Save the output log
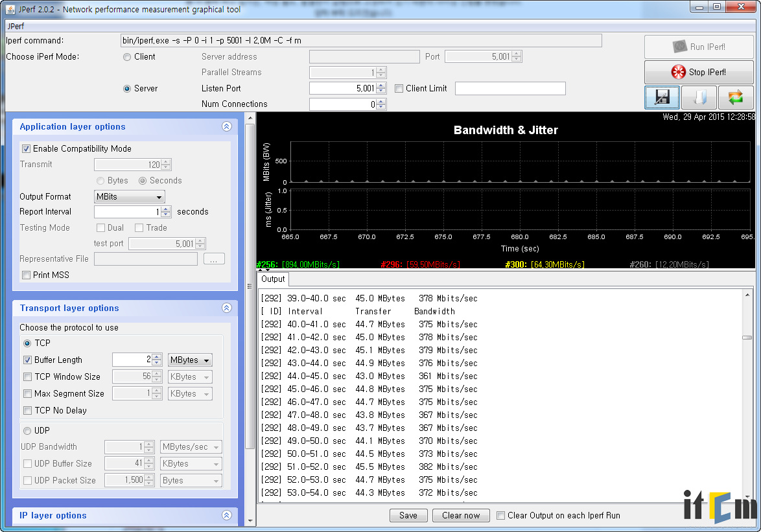The width and height of the screenshot is (761, 532). (x=408, y=516)
